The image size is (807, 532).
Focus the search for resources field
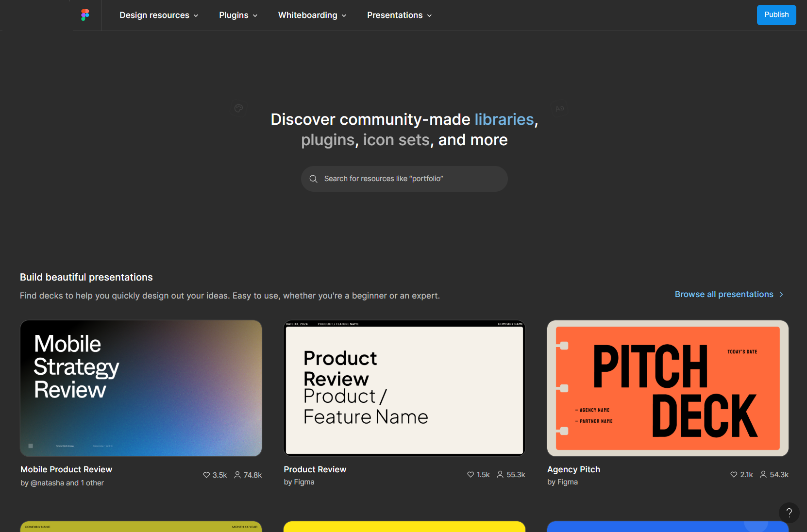tap(404, 179)
